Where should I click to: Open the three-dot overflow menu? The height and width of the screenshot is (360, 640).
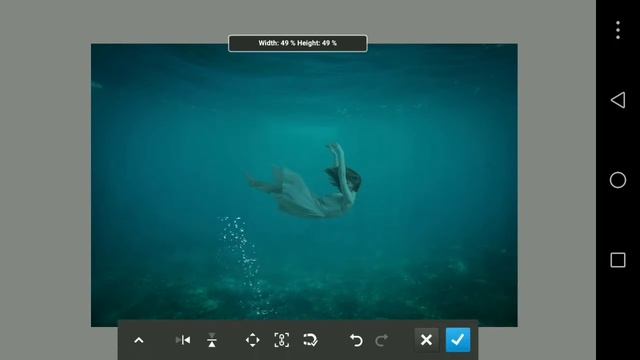point(618,30)
